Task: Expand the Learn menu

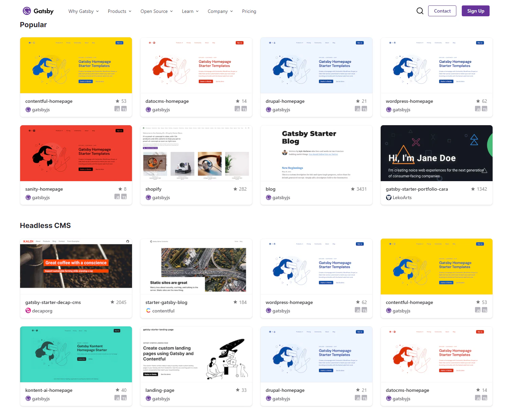Action: pyautogui.click(x=190, y=11)
